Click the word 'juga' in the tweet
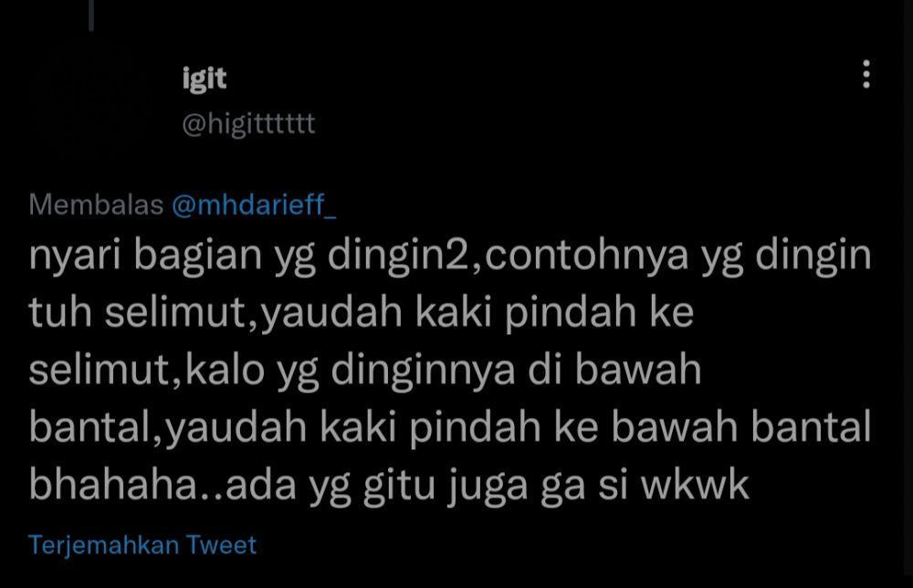The width and height of the screenshot is (913, 588). tap(488, 486)
